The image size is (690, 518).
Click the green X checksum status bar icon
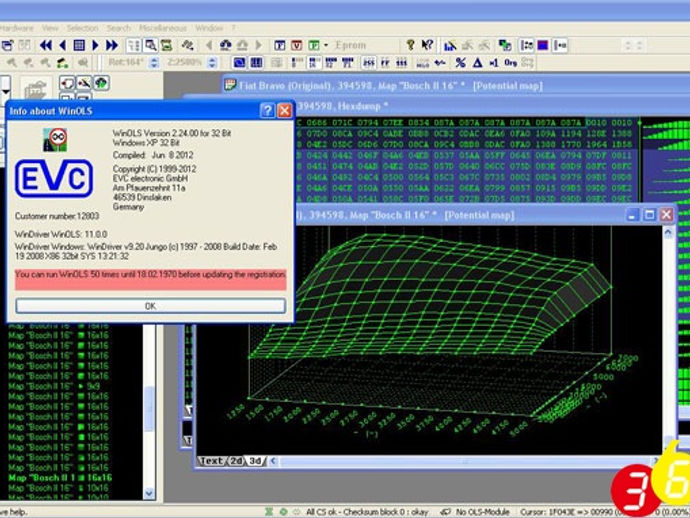(269, 512)
